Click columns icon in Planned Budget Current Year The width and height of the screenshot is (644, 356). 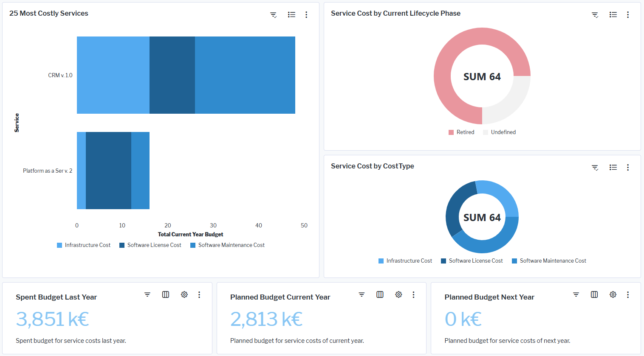coord(380,294)
